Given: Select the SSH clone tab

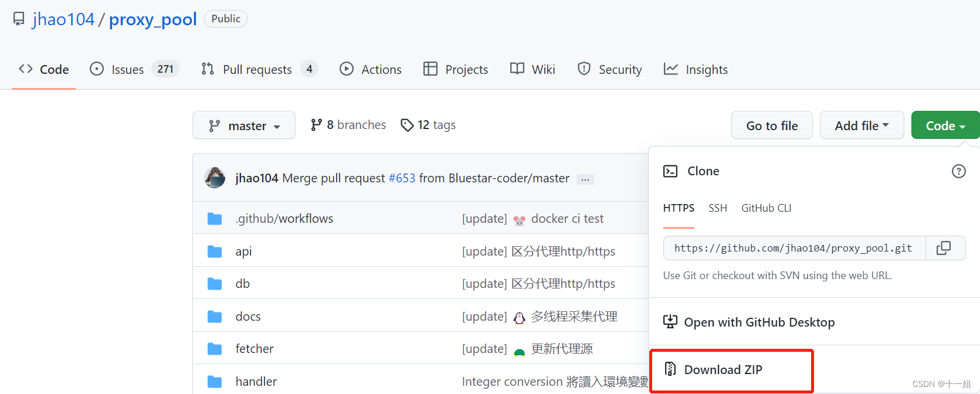Looking at the screenshot, I should pyautogui.click(x=718, y=208).
